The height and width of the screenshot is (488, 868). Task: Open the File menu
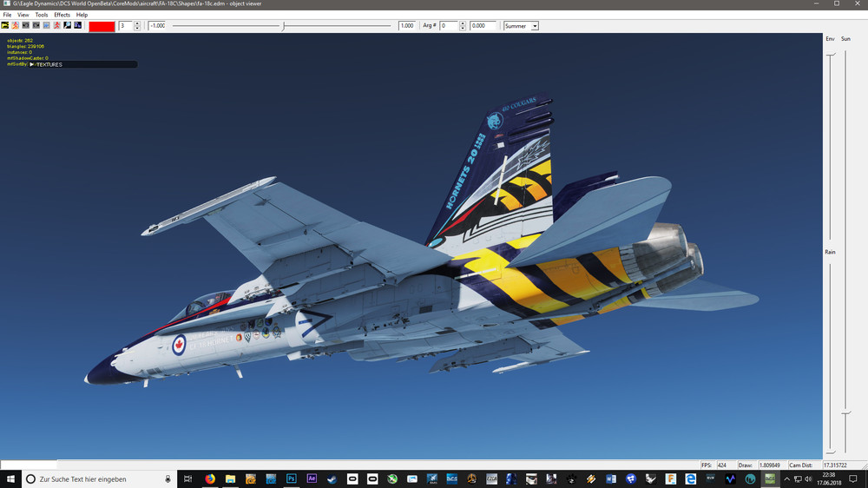click(7, 15)
